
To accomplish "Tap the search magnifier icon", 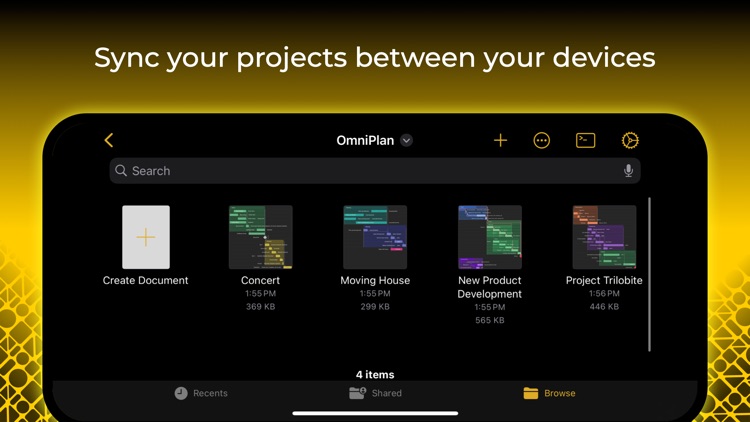I will point(121,171).
